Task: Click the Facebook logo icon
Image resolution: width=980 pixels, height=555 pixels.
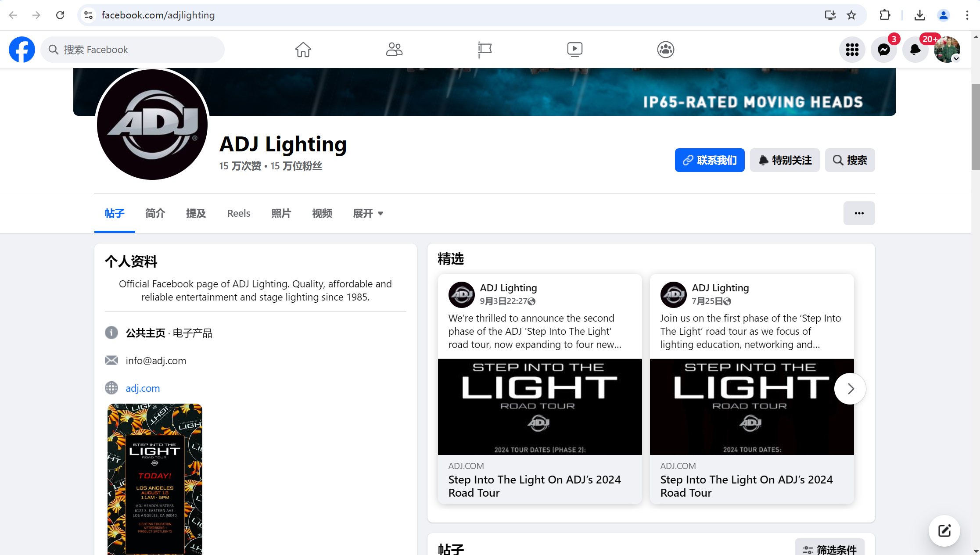Action: pos(22,50)
